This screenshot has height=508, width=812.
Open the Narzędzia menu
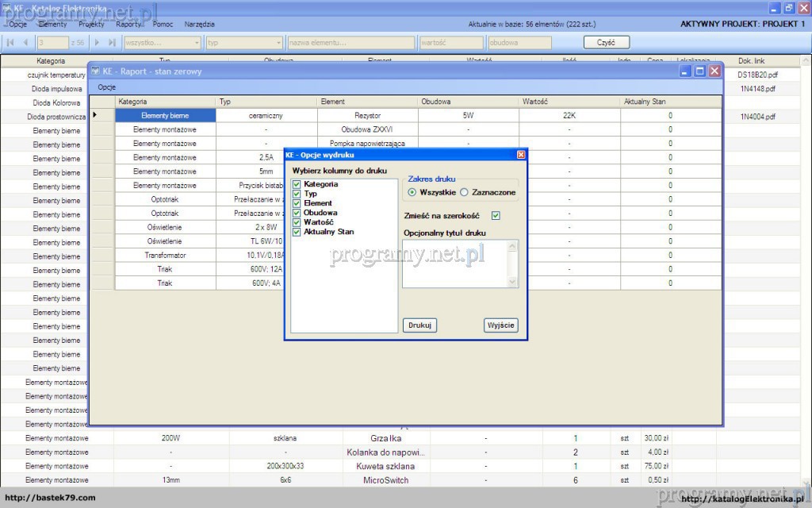point(199,25)
